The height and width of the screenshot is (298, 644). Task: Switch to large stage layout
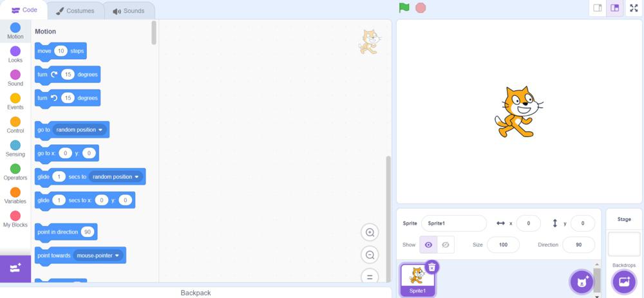[x=614, y=8]
